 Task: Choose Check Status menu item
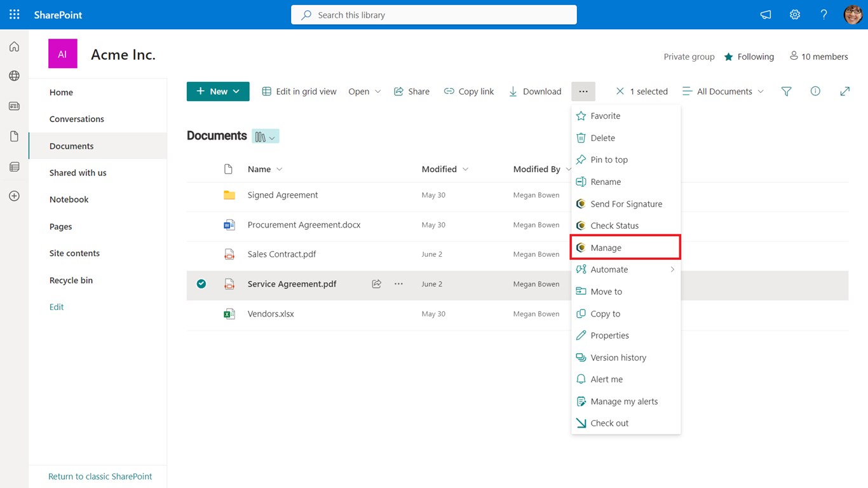(x=626, y=226)
